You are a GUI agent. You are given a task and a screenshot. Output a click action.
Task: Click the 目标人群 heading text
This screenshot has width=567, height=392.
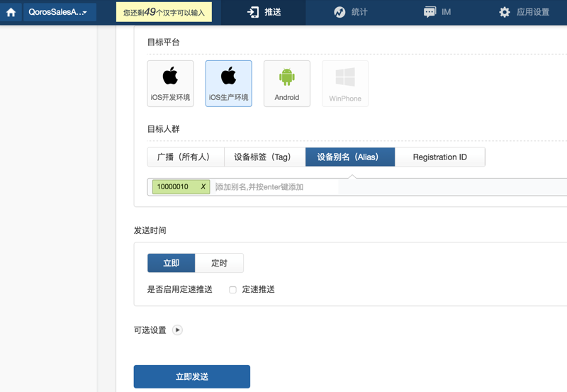tap(164, 129)
